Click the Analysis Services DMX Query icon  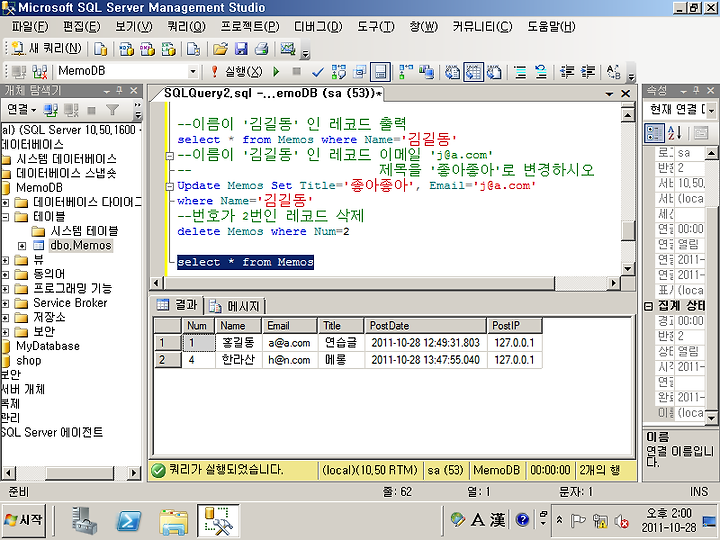coord(147,48)
